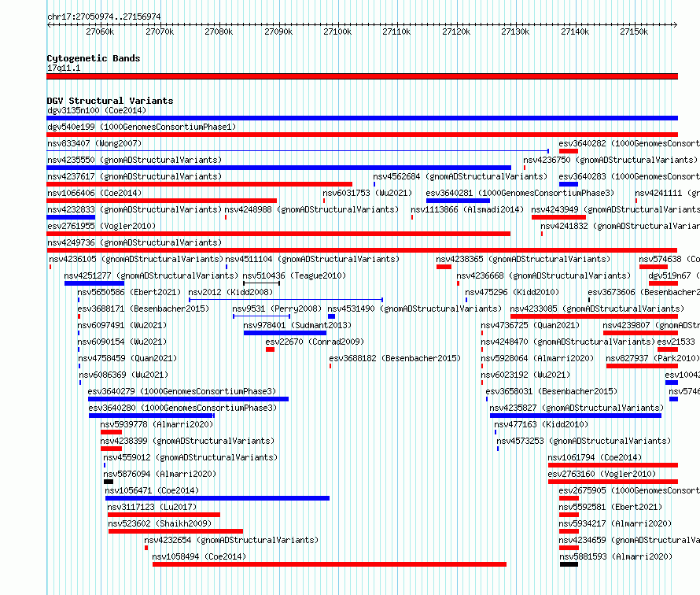
Task: Open esv3640279 1000GenomesConsortiumPhase3 label
Action: [182, 391]
